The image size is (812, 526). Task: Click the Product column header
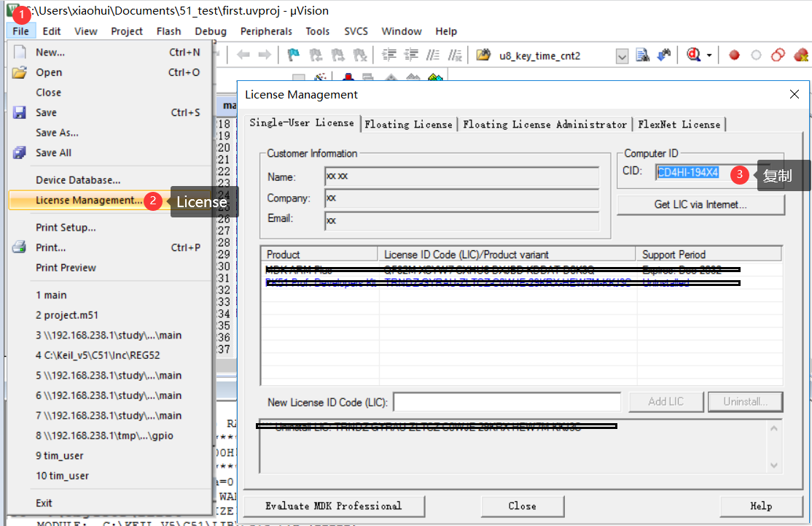point(319,255)
